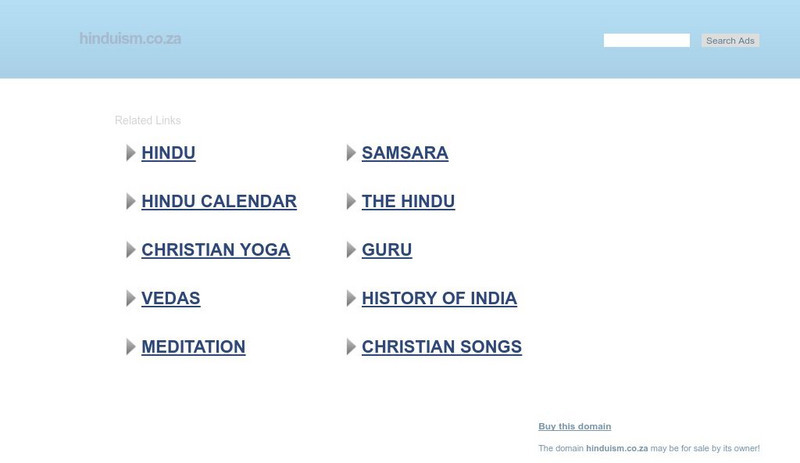Click the arrow icon beside SAMSARA
800x463 pixels.
point(351,153)
